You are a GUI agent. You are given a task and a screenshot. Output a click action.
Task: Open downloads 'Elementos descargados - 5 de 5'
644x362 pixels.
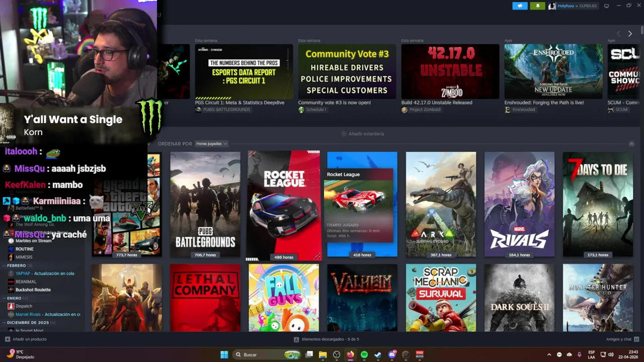tap(327, 339)
